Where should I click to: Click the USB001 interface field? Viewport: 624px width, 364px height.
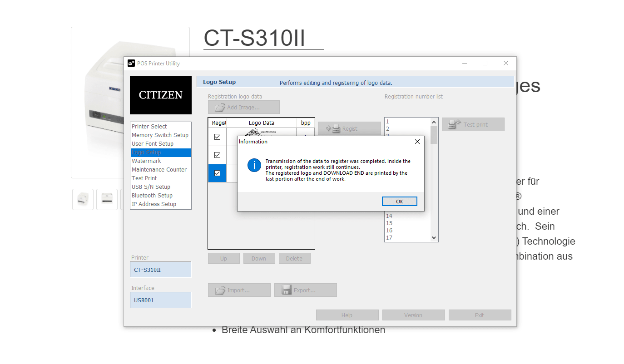tap(161, 300)
